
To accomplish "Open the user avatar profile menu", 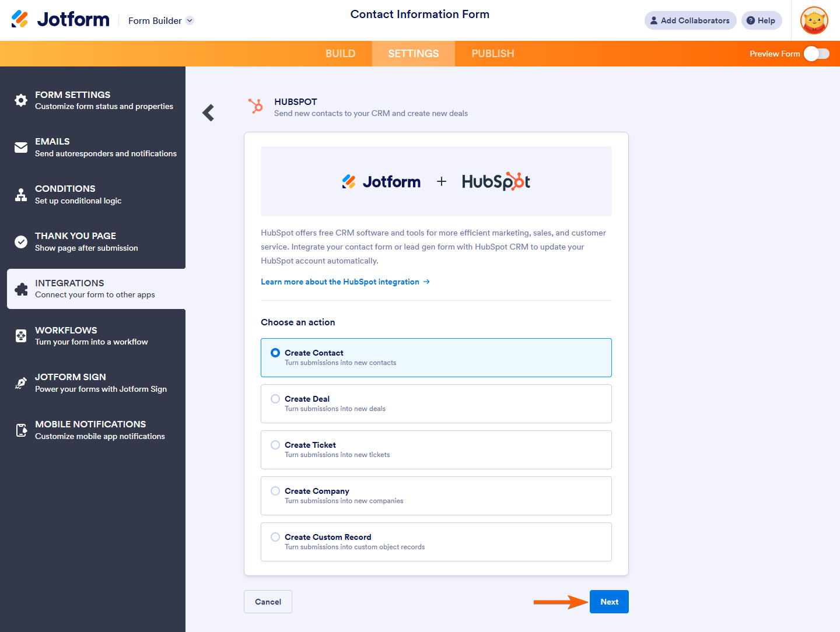I will (814, 20).
